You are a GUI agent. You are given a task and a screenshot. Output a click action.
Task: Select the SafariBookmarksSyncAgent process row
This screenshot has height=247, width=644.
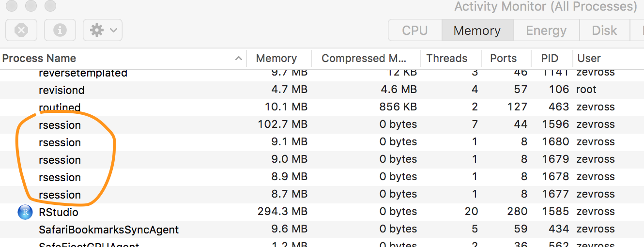click(322, 229)
